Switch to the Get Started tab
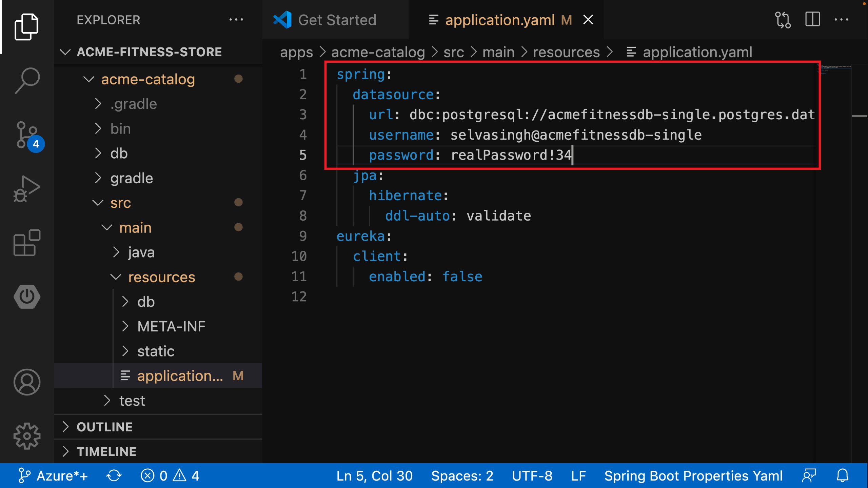868x488 pixels. tap(337, 20)
